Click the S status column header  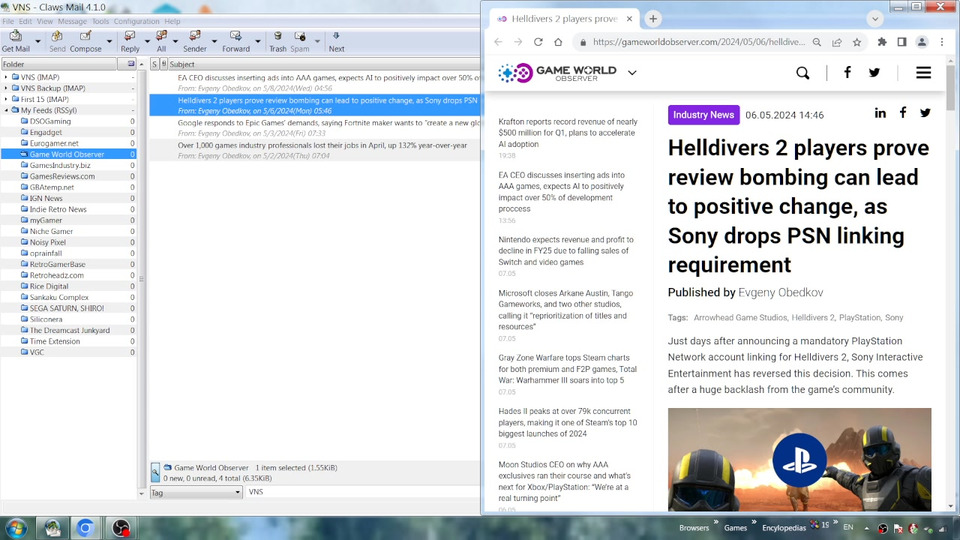[x=154, y=64]
